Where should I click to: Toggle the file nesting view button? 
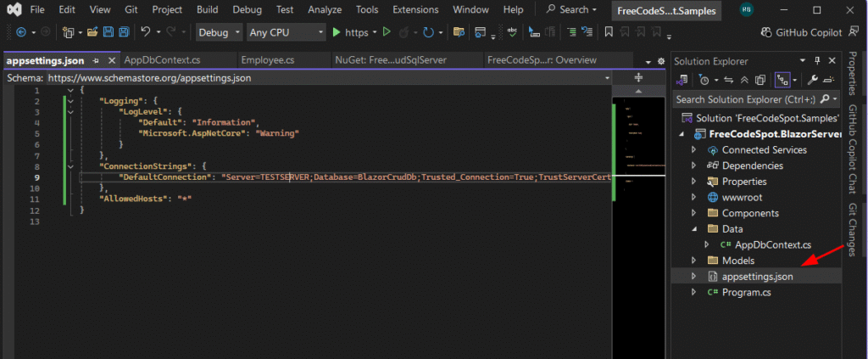(x=782, y=81)
